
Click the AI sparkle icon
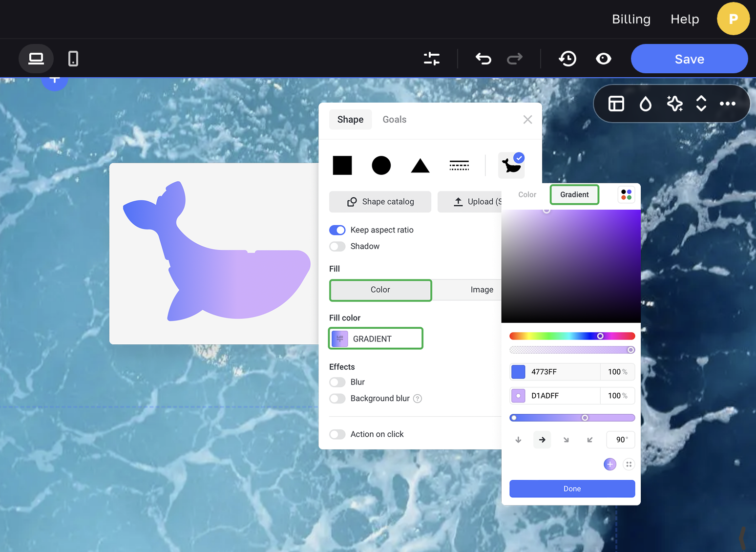674,104
